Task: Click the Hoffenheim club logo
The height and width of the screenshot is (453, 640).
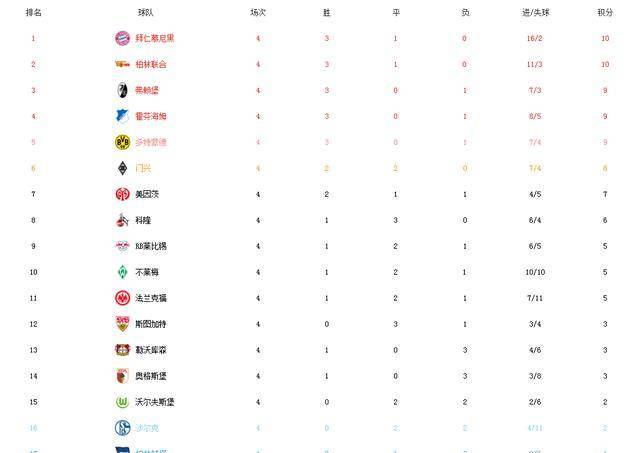Action: pyautogui.click(x=122, y=116)
